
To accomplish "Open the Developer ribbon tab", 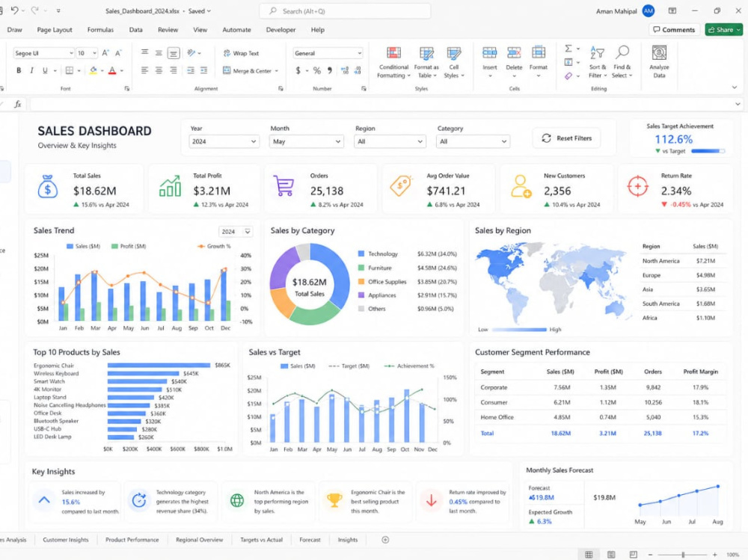I will [280, 30].
